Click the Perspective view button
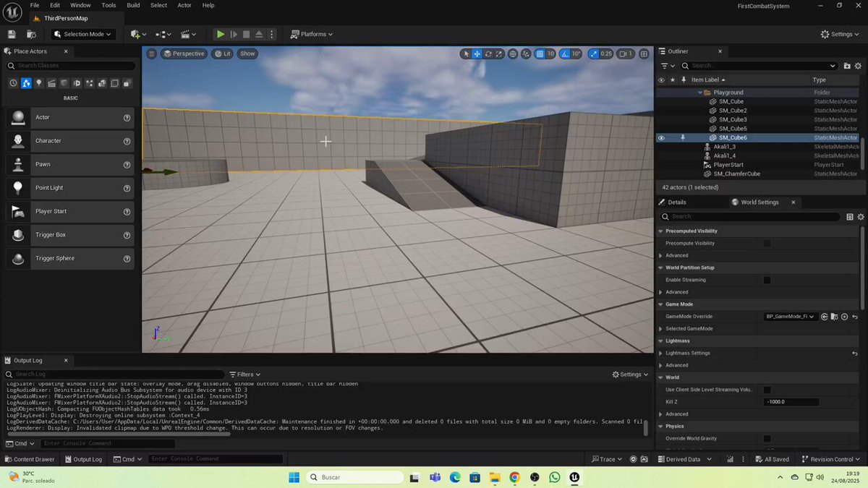Viewport: 868px width, 488px height. coord(184,53)
